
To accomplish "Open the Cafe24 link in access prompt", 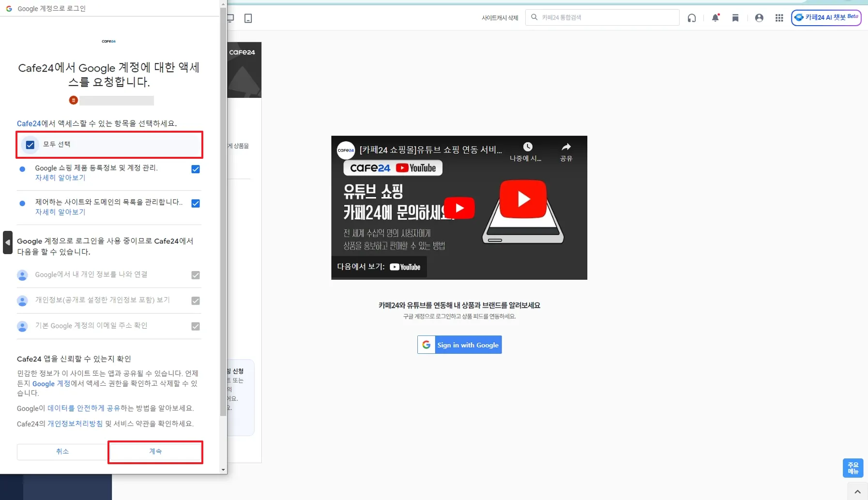I will point(29,123).
